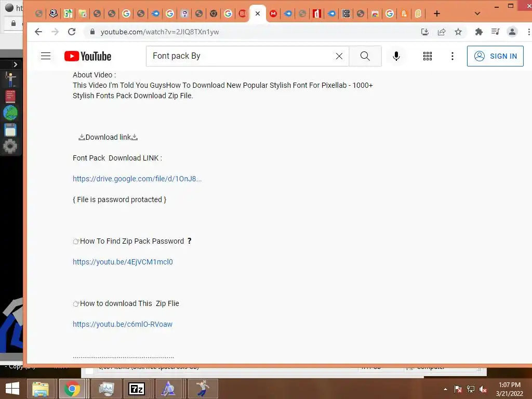Switch to the computer icon tab
The height and width of the screenshot is (399, 532).
54,14
